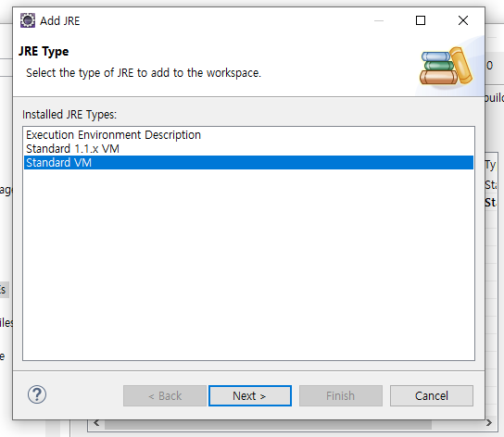Click the Eclipse icon in title bar

[x=28, y=20]
